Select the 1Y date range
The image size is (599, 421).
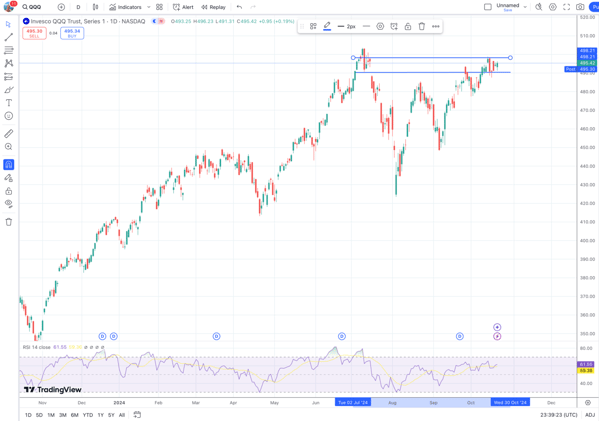point(100,415)
